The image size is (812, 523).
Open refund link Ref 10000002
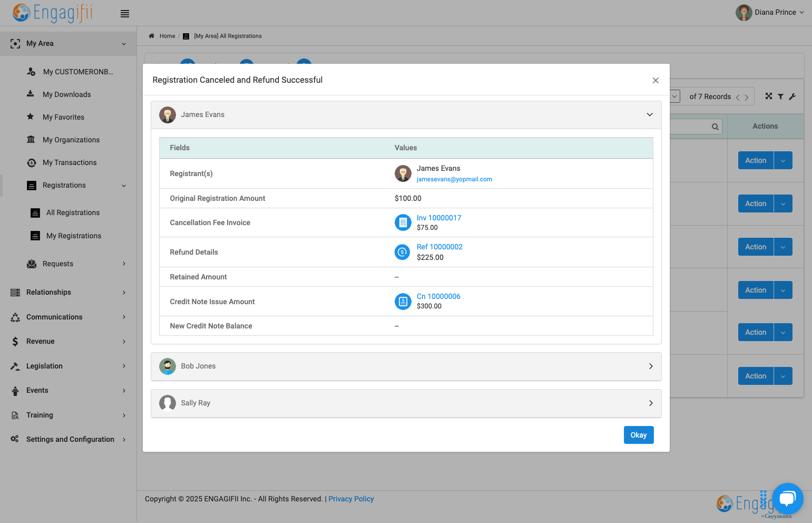(439, 247)
